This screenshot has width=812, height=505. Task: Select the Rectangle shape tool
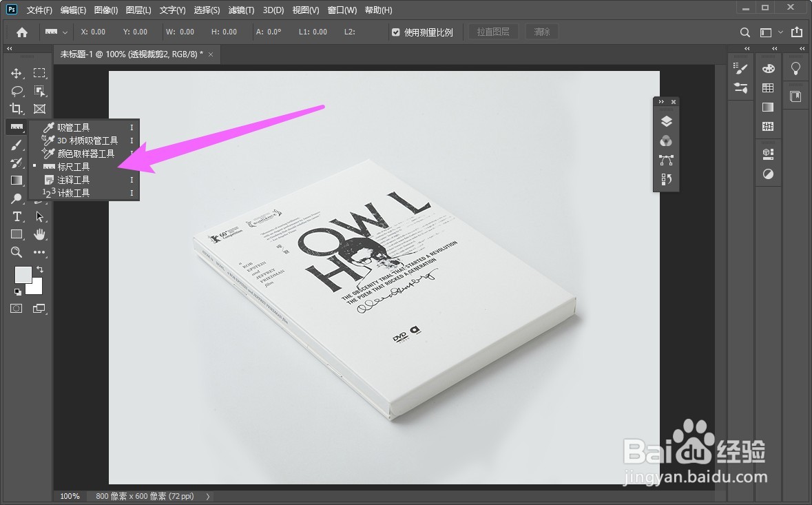click(17, 234)
